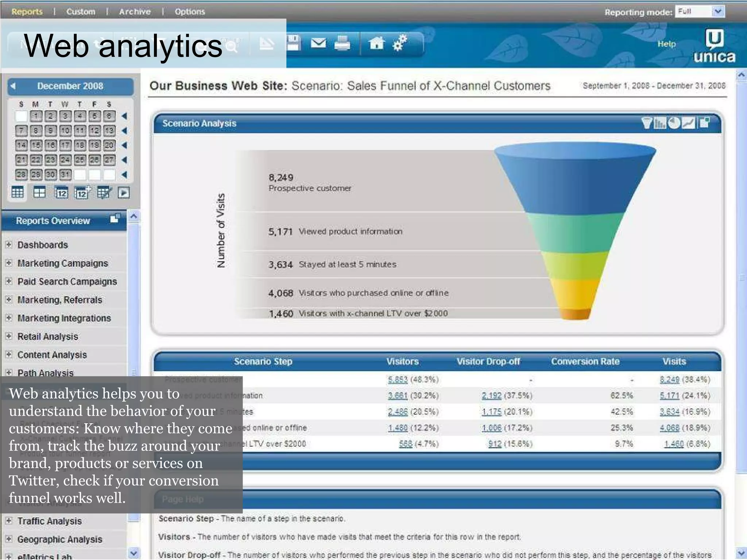Expand the Content Analysis node

[x=9, y=354]
